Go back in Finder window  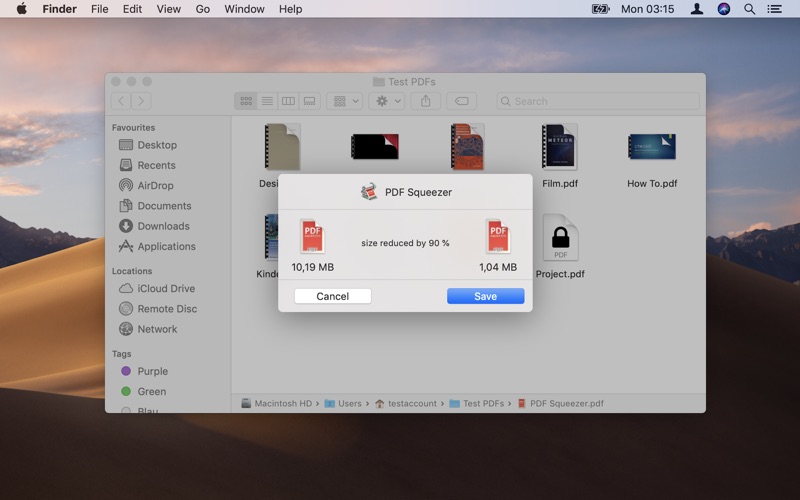click(121, 101)
